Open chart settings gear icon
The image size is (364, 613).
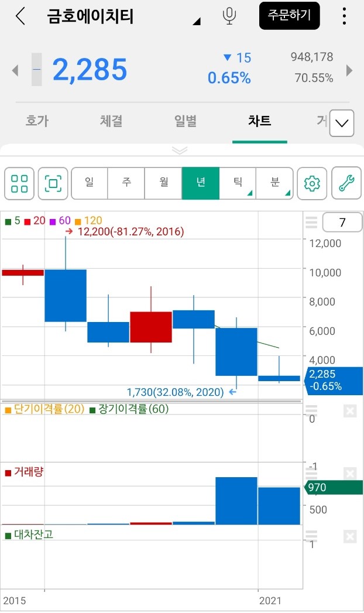pyautogui.click(x=312, y=183)
